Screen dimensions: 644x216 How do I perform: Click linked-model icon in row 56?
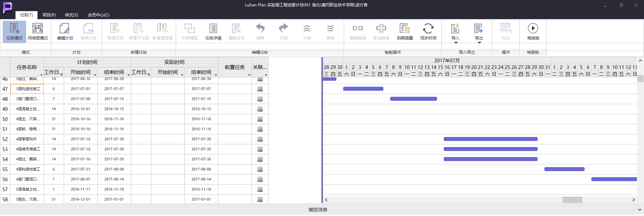click(260, 179)
